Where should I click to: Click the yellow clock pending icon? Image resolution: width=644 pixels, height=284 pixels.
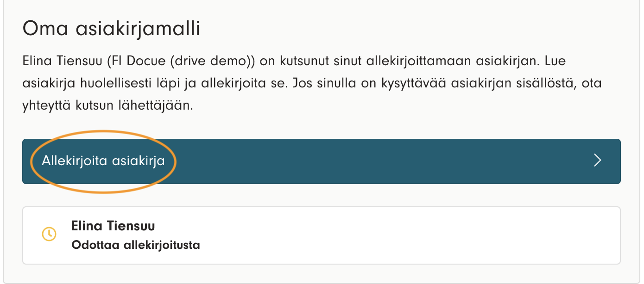[x=49, y=234]
